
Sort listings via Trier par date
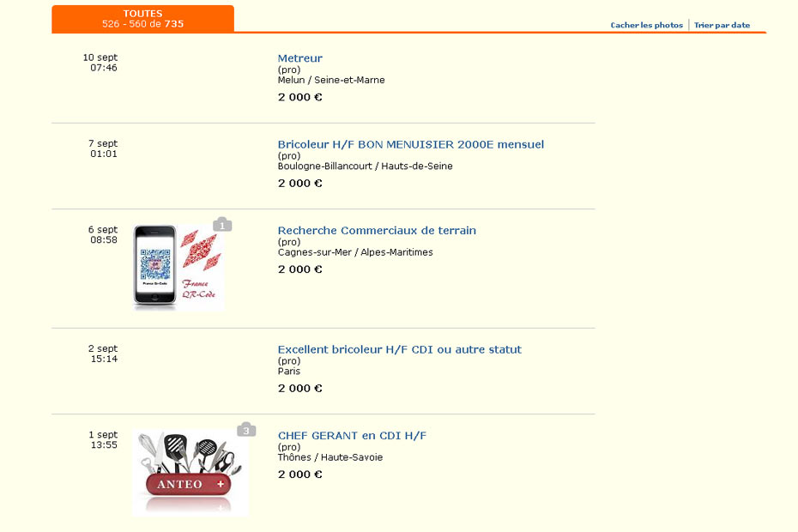722,26
